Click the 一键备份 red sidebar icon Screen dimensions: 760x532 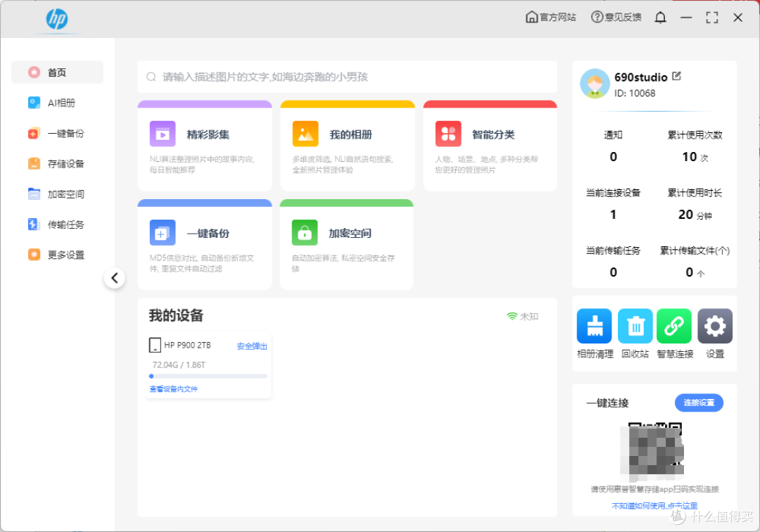(34, 133)
